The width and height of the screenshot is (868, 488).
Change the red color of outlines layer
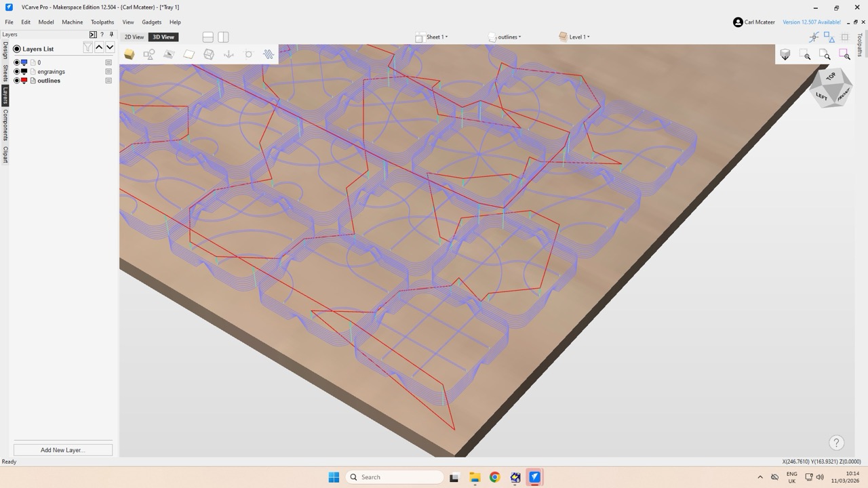pyautogui.click(x=24, y=81)
